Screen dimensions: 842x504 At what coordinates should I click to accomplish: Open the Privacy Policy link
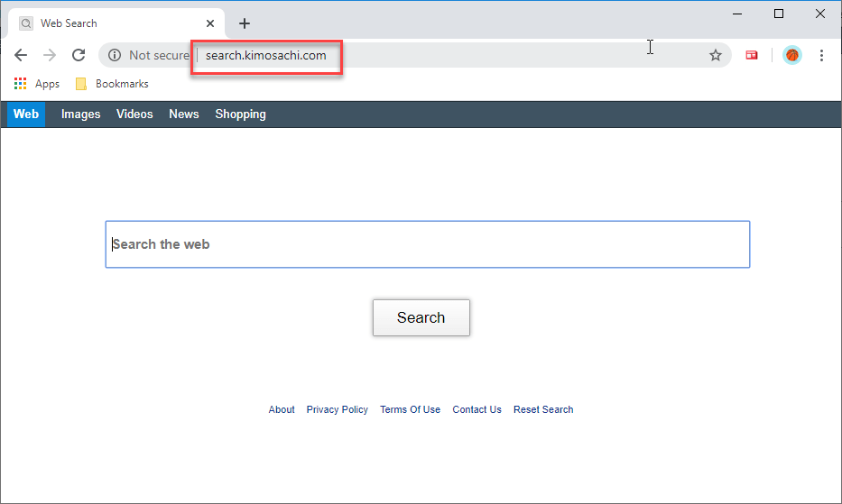pos(338,409)
